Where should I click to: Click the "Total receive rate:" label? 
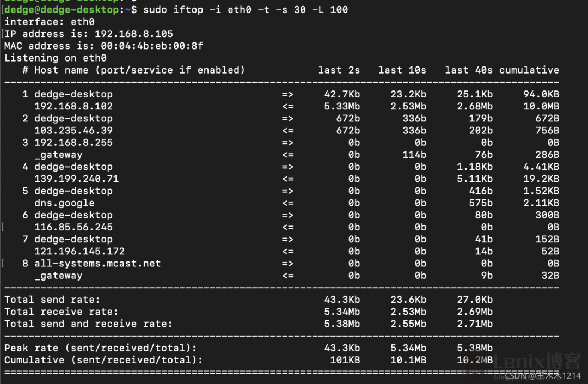61,312
